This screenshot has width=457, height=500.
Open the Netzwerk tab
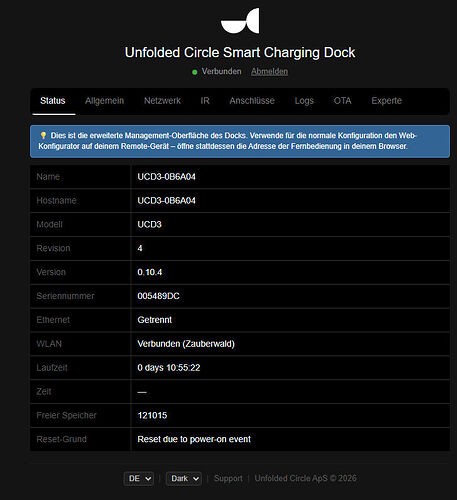[x=162, y=101]
